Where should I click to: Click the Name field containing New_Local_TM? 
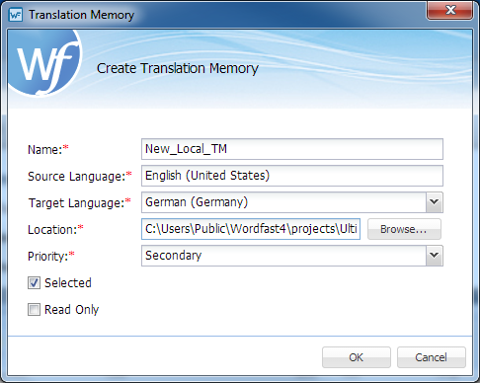pyautogui.click(x=292, y=149)
